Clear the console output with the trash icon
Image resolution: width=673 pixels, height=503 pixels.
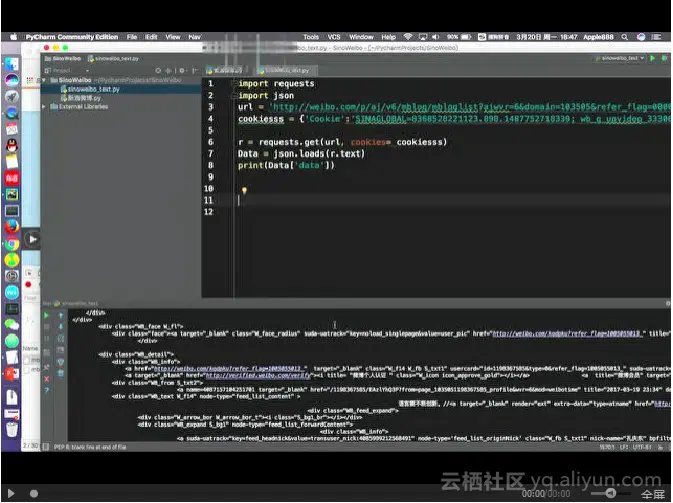tap(61, 373)
